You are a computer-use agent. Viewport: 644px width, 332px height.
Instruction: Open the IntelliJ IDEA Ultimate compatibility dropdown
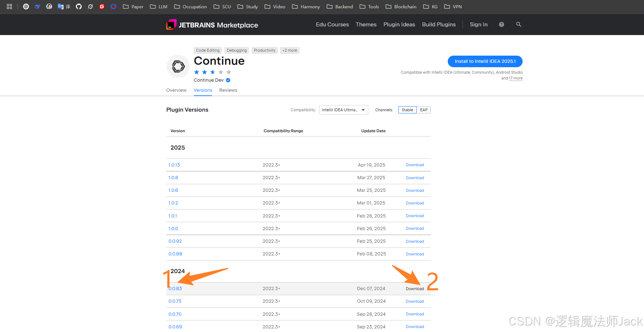(344, 110)
